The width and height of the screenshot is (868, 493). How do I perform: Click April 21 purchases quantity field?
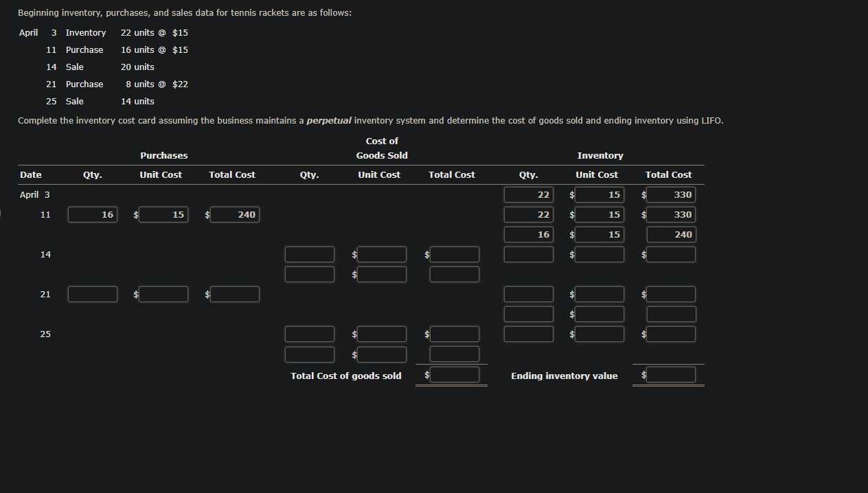tap(93, 295)
